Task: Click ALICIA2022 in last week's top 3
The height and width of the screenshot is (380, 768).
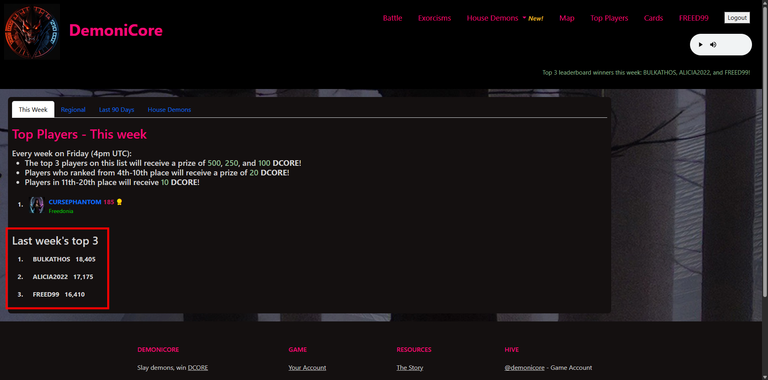Action: (x=50, y=277)
